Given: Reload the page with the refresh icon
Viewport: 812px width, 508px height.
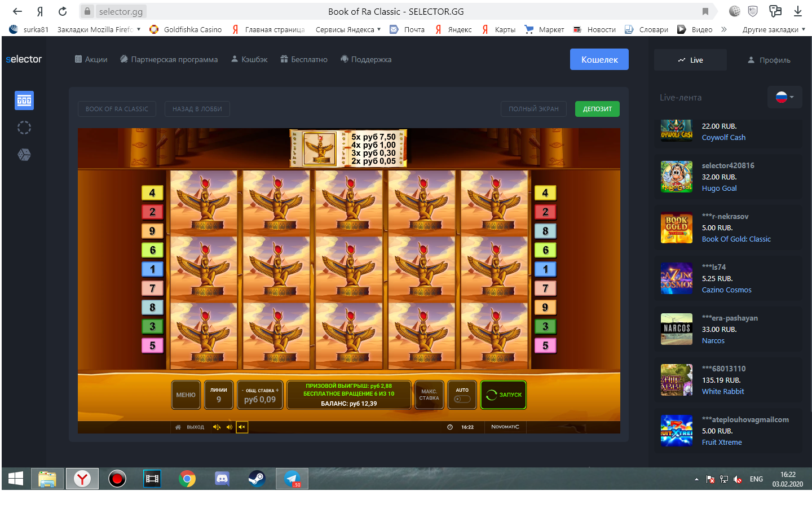Looking at the screenshot, I should click(63, 11).
